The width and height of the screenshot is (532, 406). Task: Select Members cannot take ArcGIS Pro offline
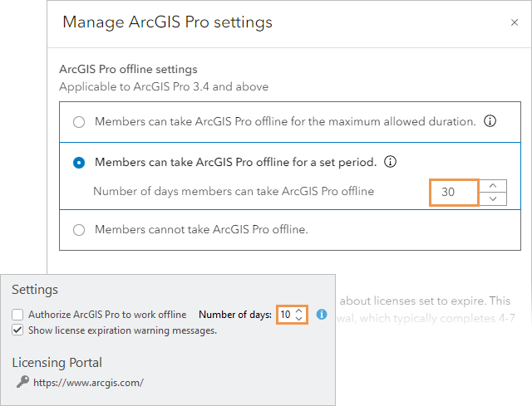click(x=79, y=230)
